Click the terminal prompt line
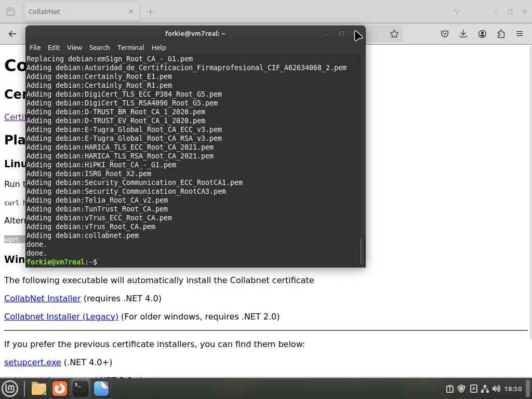The height and width of the screenshot is (399, 532). [x=62, y=262]
